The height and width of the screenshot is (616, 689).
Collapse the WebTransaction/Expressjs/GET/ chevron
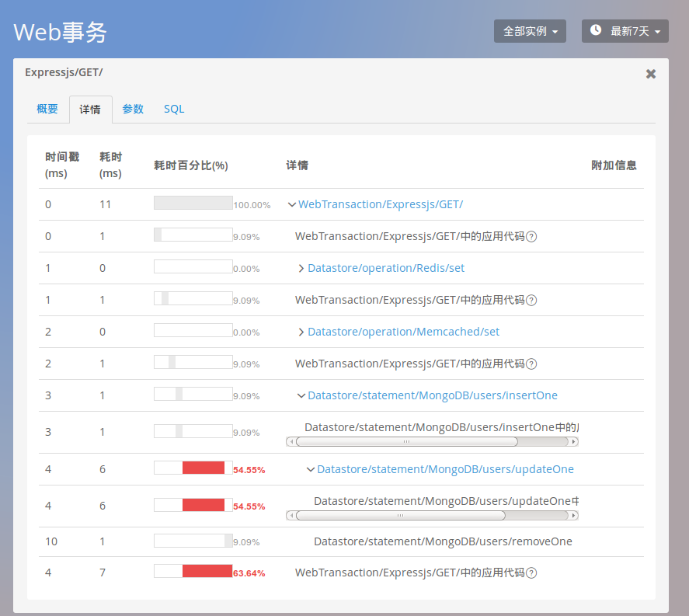click(291, 205)
